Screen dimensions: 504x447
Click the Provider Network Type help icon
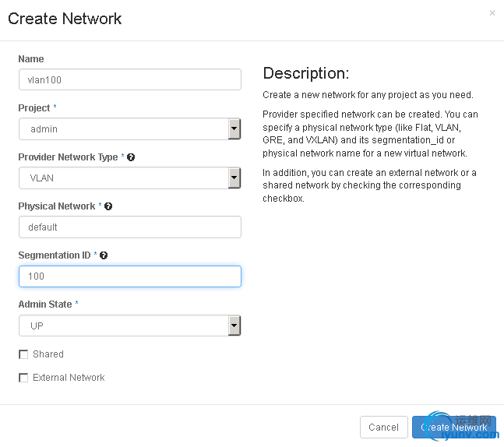(131, 157)
